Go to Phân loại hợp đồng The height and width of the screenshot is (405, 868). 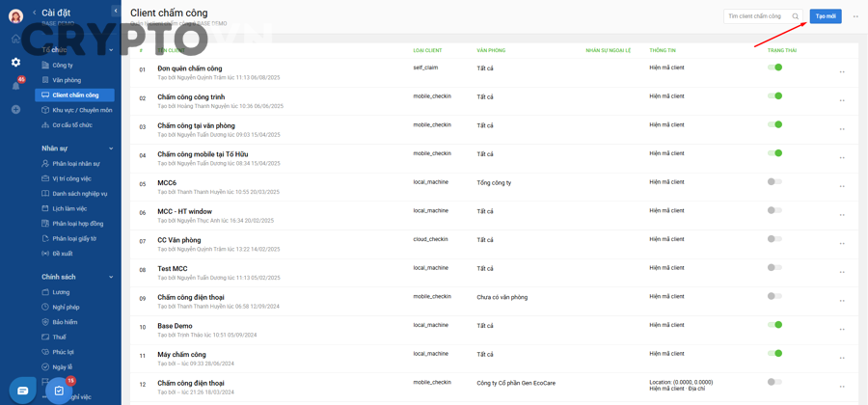pos(77,224)
